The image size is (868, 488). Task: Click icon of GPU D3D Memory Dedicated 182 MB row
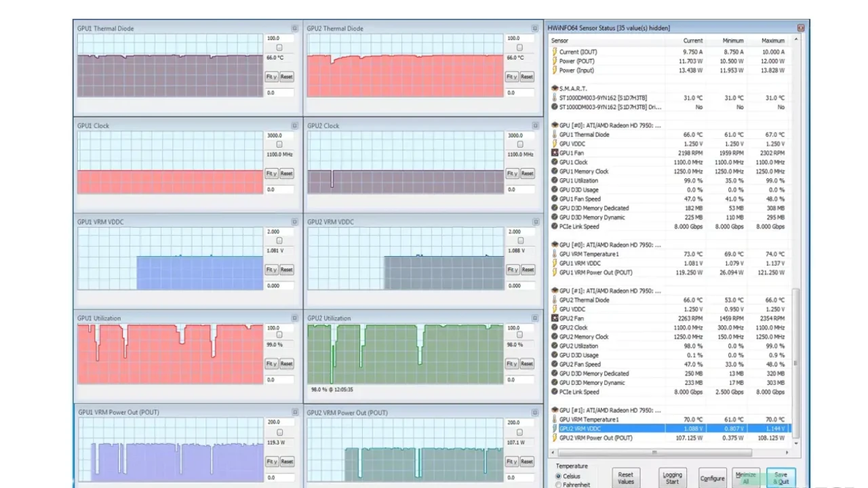tap(555, 208)
